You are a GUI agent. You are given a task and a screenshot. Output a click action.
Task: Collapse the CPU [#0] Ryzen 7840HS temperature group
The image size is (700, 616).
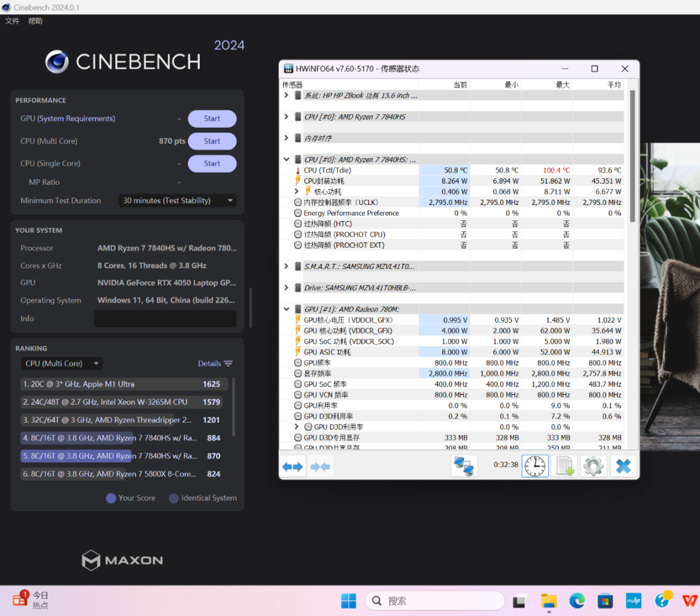pyautogui.click(x=286, y=160)
